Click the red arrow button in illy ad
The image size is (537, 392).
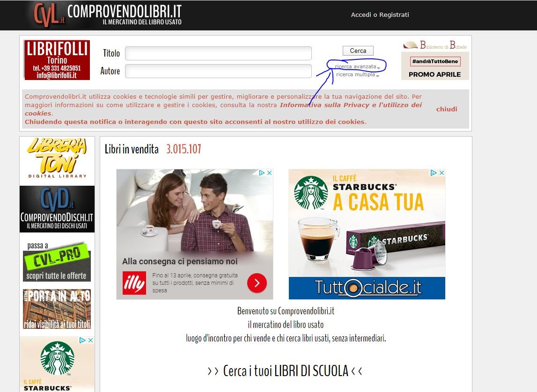(x=257, y=283)
